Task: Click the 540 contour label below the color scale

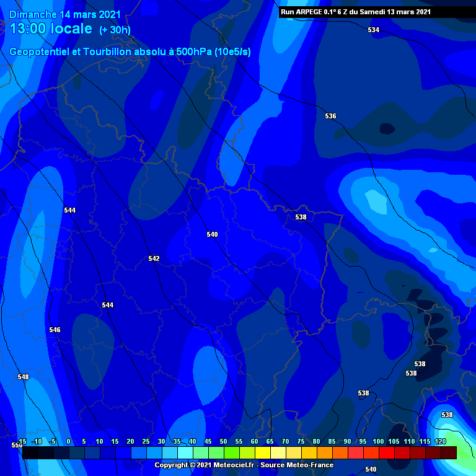Action: pos(371,469)
